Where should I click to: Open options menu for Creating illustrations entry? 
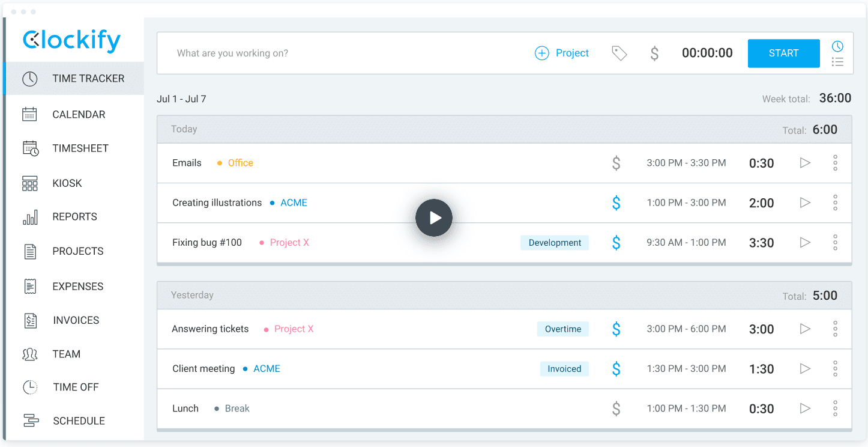tap(835, 202)
